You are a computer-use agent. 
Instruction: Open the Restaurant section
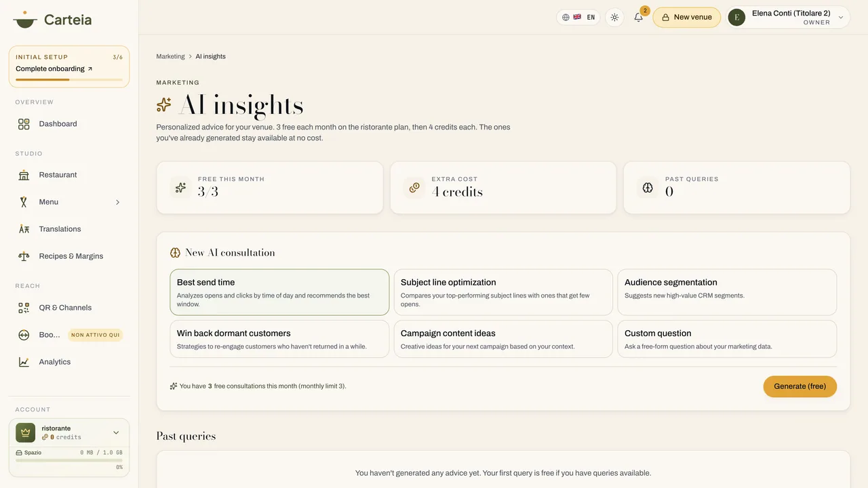pyautogui.click(x=69, y=175)
